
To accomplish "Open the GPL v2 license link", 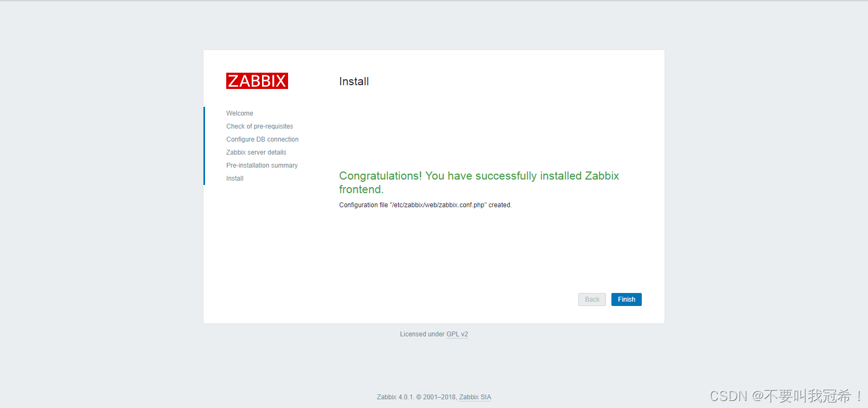I will coord(457,334).
